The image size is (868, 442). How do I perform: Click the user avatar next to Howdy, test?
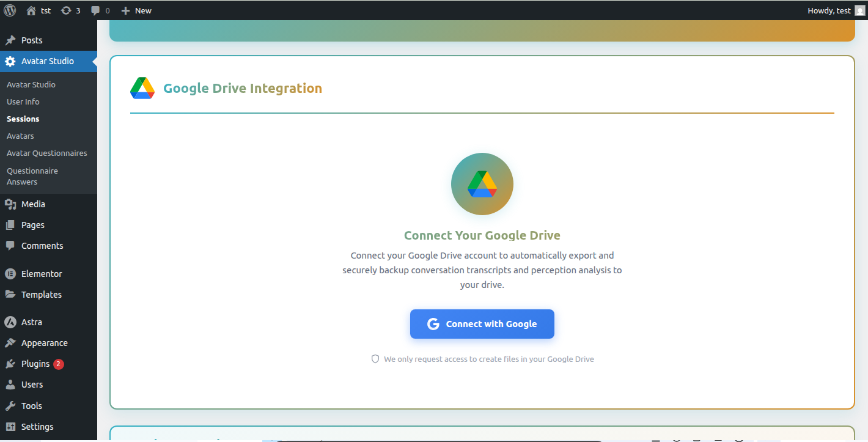(860, 10)
